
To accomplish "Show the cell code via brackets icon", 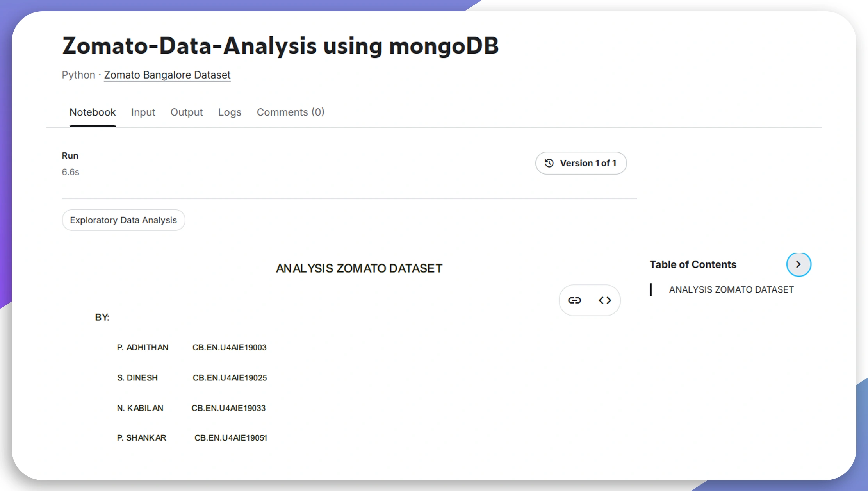I will pos(605,300).
